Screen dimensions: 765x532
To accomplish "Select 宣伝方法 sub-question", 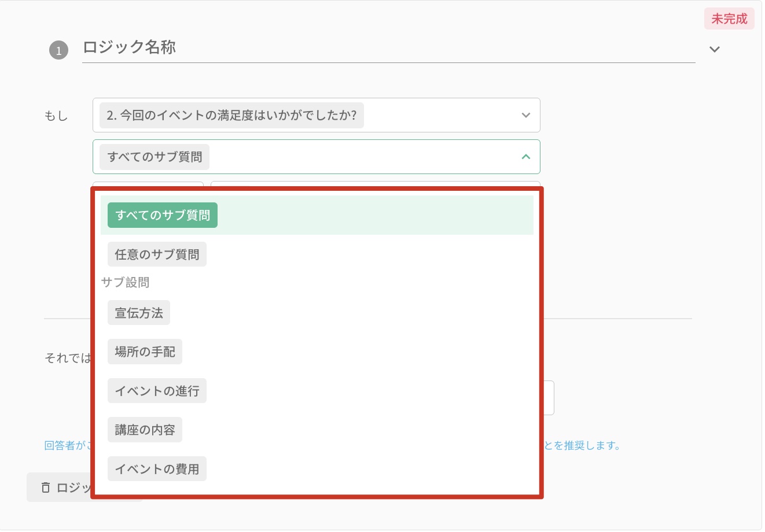I will tap(139, 313).
